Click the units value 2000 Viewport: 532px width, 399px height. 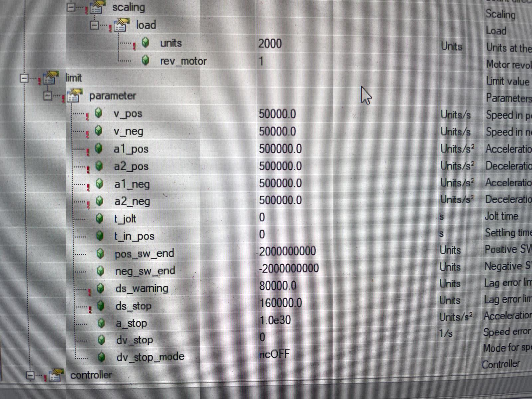point(270,44)
